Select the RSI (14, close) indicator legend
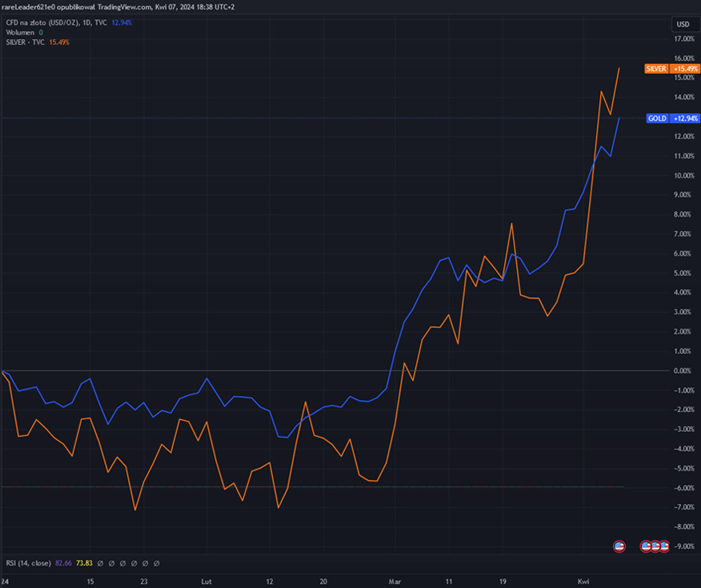This screenshot has width=701, height=588. click(27, 564)
